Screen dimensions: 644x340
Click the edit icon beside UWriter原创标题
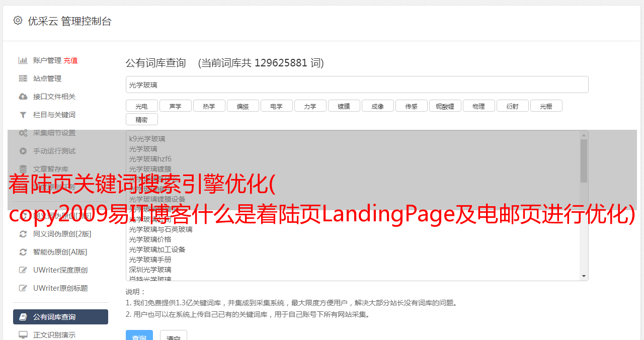click(x=23, y=288)
